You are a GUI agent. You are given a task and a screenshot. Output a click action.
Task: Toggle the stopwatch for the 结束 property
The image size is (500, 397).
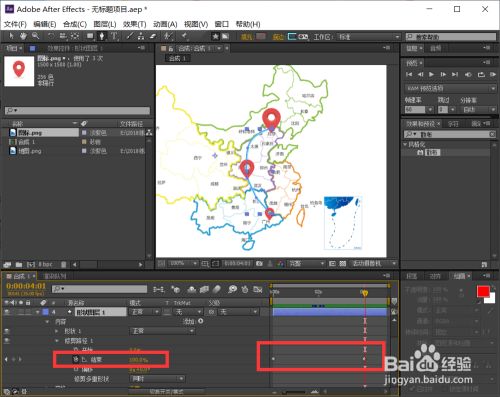76,359
